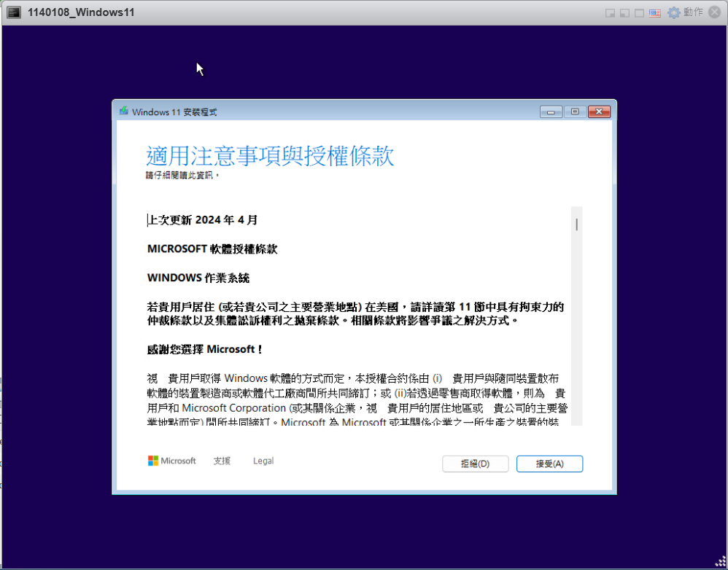Click the window title Windows 11 安裝程式
Image resolution: width=728 pixels, height=570 pixels.
point(174,112)
